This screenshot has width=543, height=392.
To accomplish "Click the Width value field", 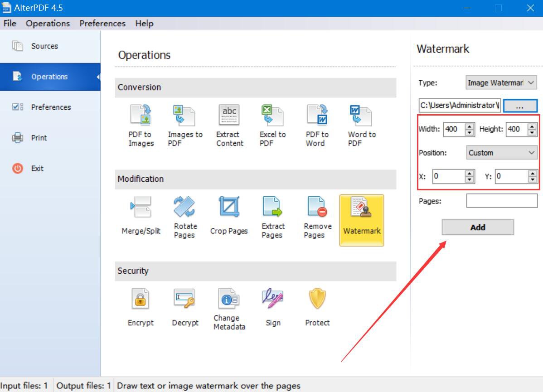I will [454, 129].
